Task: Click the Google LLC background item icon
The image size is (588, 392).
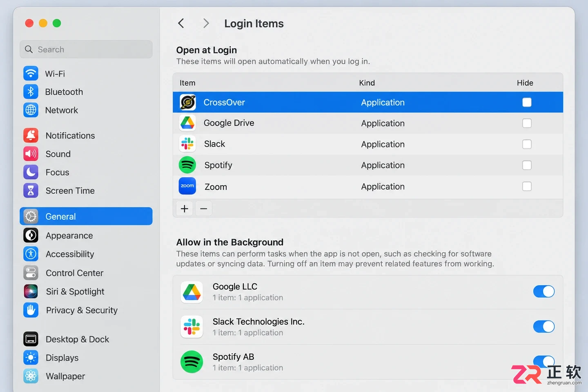Action: coord(192,292)
